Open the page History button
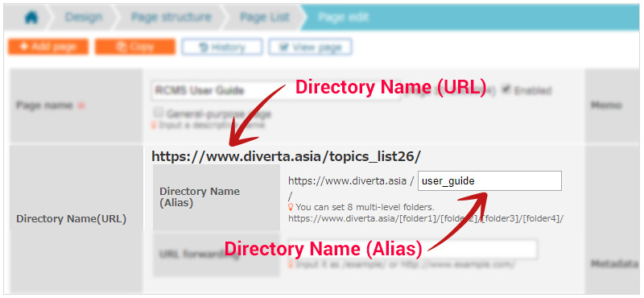644x298 pixels. (x=222, y=47)
